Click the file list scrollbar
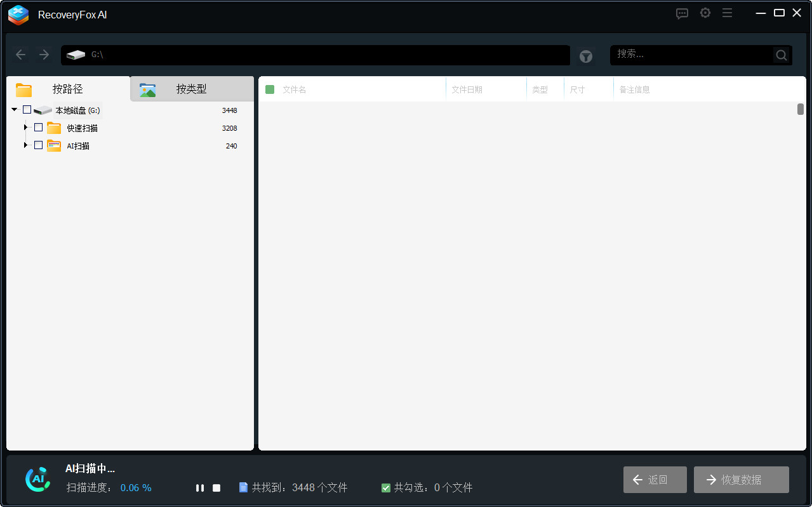This screenshot has width=812, height=507. pos(801,109)
